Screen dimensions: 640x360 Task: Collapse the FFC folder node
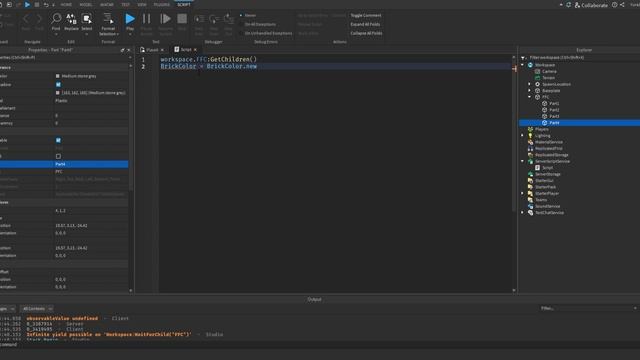tap(530, 97)
